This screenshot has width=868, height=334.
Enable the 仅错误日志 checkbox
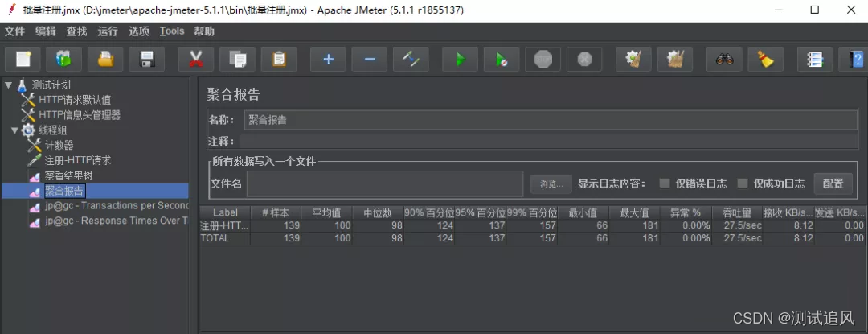pyautogui.click(x=665, y=183)
